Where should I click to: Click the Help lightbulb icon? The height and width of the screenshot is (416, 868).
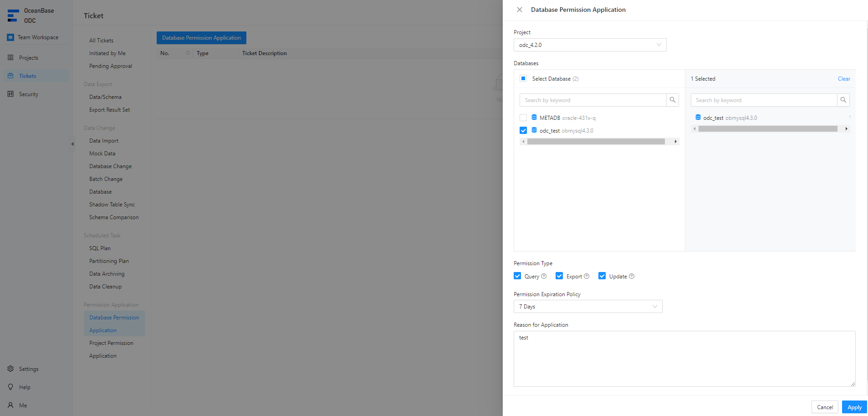tap(10, 387)
